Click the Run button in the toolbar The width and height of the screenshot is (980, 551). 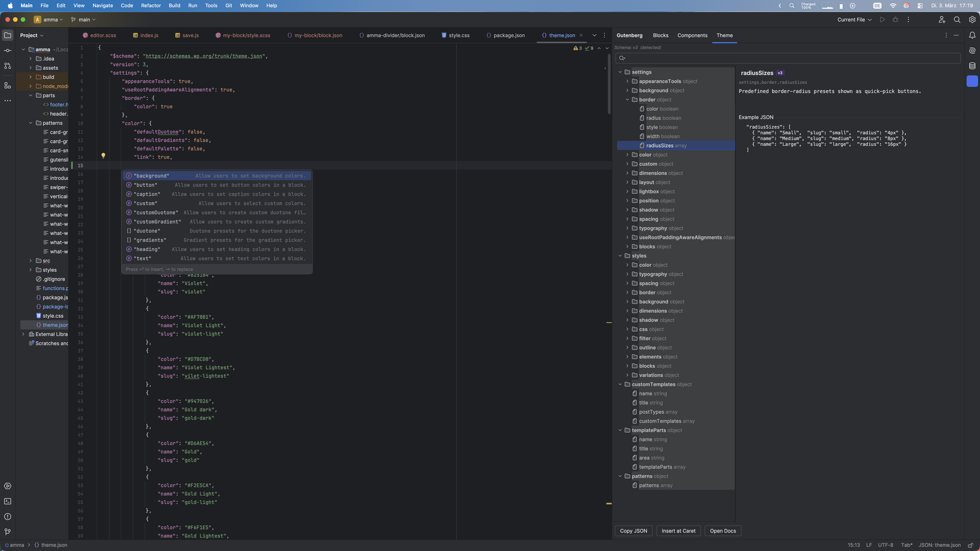[882, 20]
